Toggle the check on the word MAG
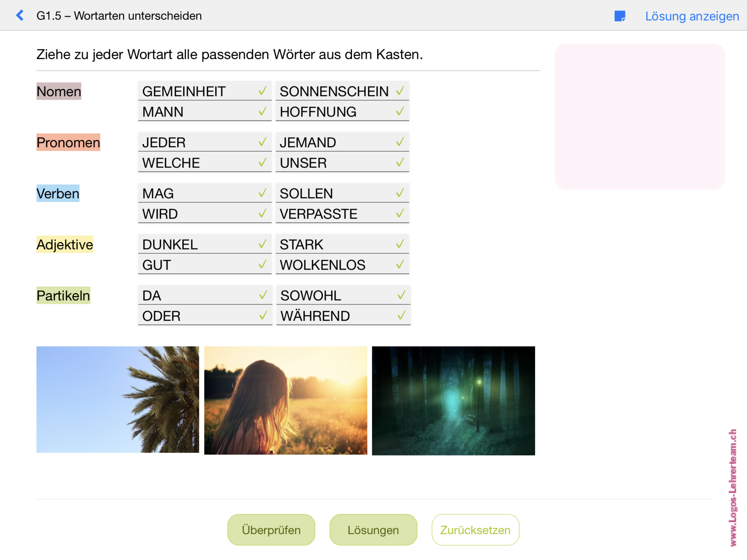Image resolution: width=747 pixels, height=560 pixels. pyautogui.click(x=262, y=193)
